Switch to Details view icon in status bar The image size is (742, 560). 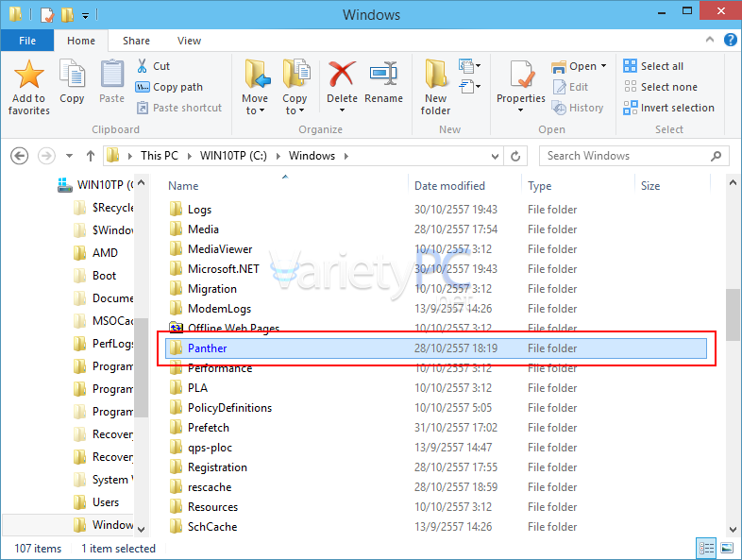[x=706, y=548]
